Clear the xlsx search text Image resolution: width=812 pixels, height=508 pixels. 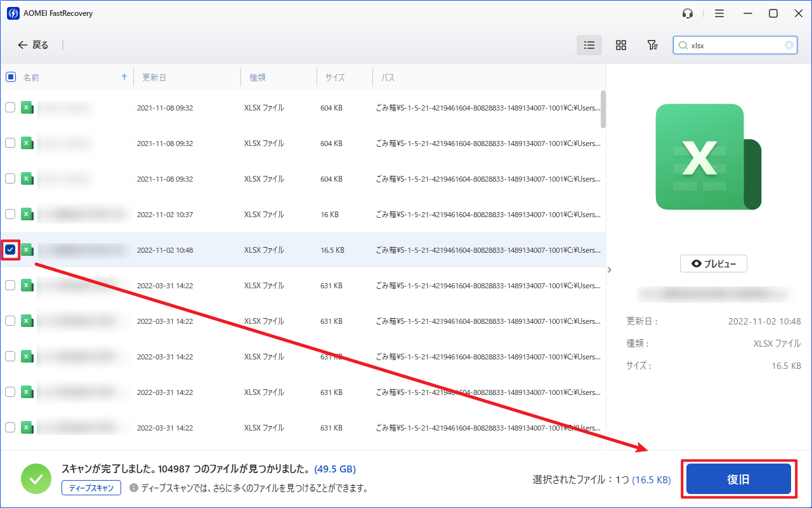click(789, 45)
